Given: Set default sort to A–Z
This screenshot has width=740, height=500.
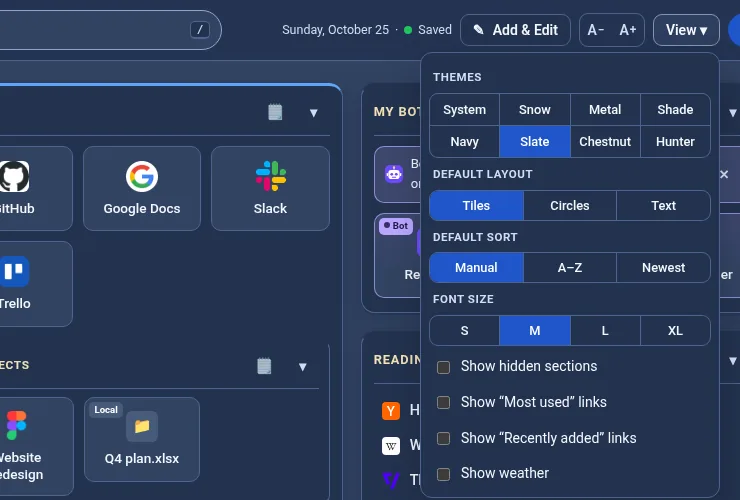Looking at the screenshot, I should (x=570, y=267).
